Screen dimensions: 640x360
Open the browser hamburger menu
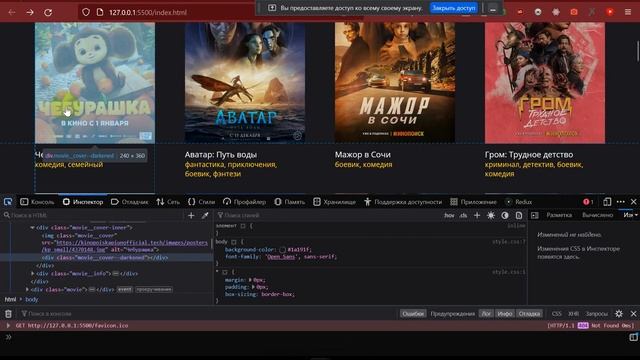click(x=628, y=12)
